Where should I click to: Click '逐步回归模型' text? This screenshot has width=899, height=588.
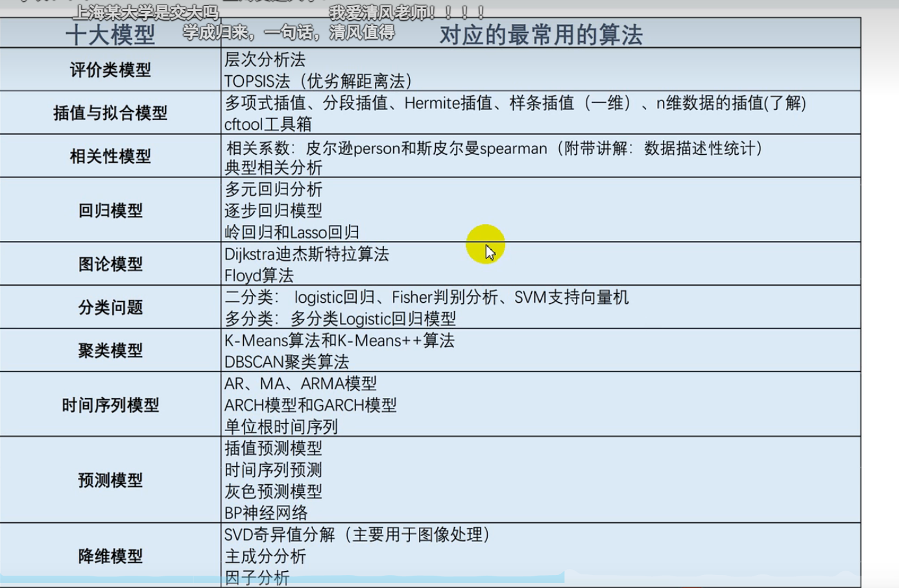pyautogui.click(x=273, y=211)
